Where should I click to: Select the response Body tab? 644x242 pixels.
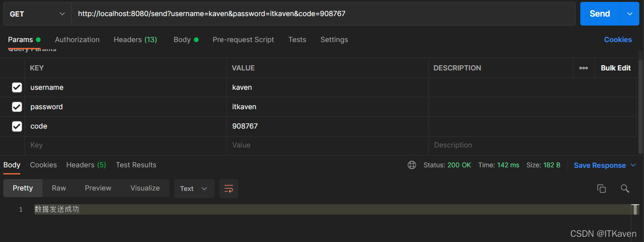(x=12, y=165)
